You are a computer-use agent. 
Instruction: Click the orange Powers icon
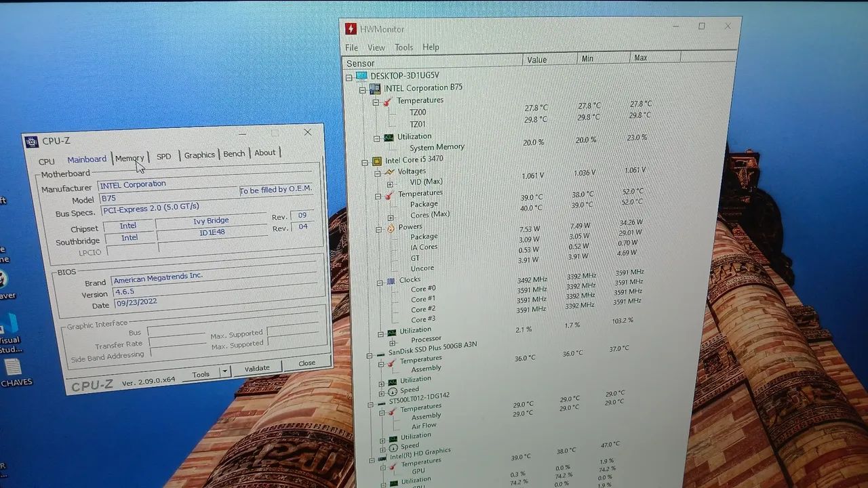[x=391, y=228]
